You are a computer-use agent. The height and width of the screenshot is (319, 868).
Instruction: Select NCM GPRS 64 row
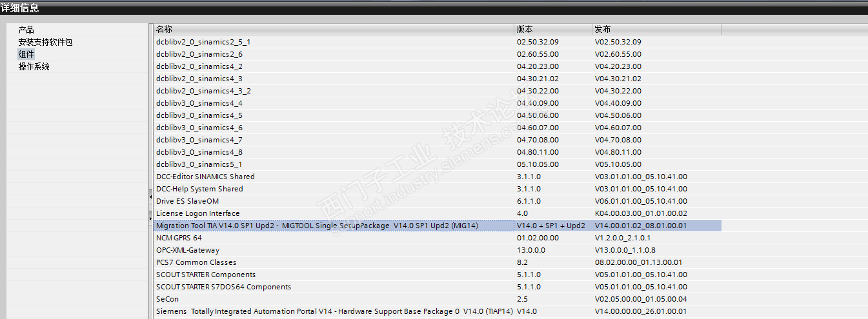coord(438,238)
